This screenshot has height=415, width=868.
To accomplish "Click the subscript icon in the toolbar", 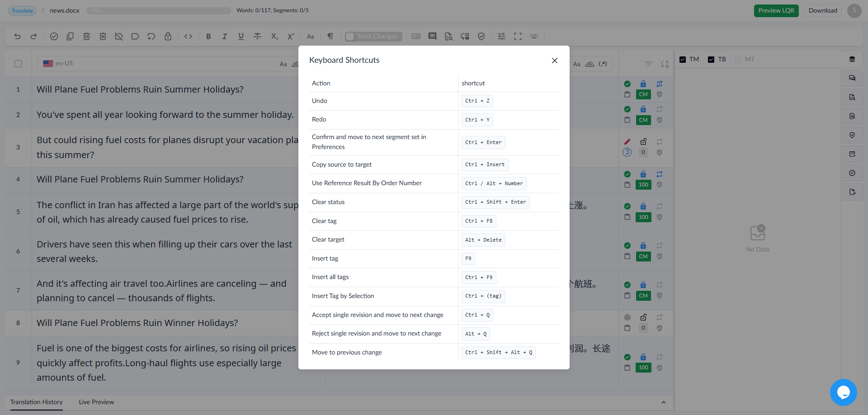I will (274, 37).
